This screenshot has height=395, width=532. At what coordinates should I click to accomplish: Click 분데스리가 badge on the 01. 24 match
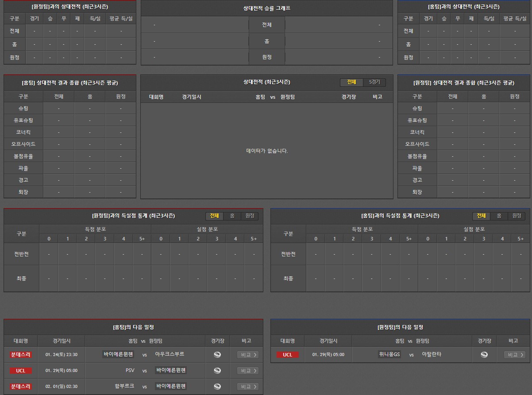(21, 355)
